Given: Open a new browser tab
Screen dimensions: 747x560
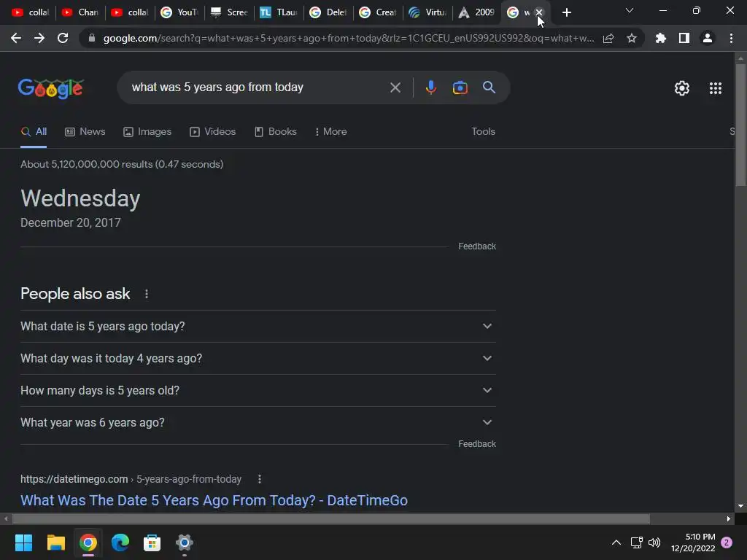Looking at the screenshot, I should [566, 12].
